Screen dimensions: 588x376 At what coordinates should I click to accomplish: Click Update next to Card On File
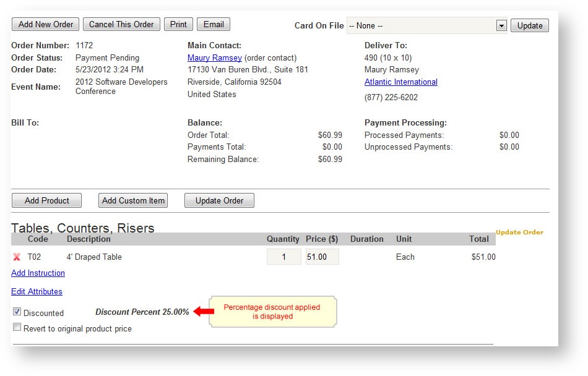529,26
